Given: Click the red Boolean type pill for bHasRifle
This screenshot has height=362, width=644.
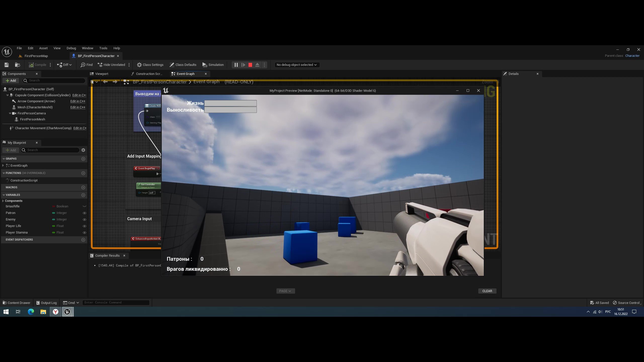Looking at the screenshot, I should click(x=54, y=206).
